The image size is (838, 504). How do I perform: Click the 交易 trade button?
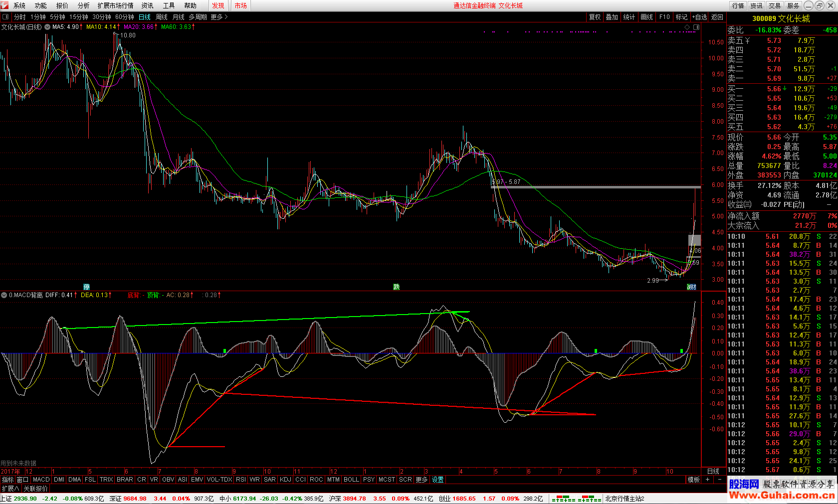pos(775,5)
